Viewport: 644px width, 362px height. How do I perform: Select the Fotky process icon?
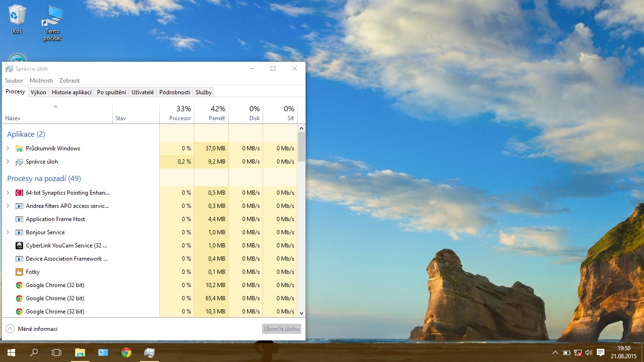(19, 272)
